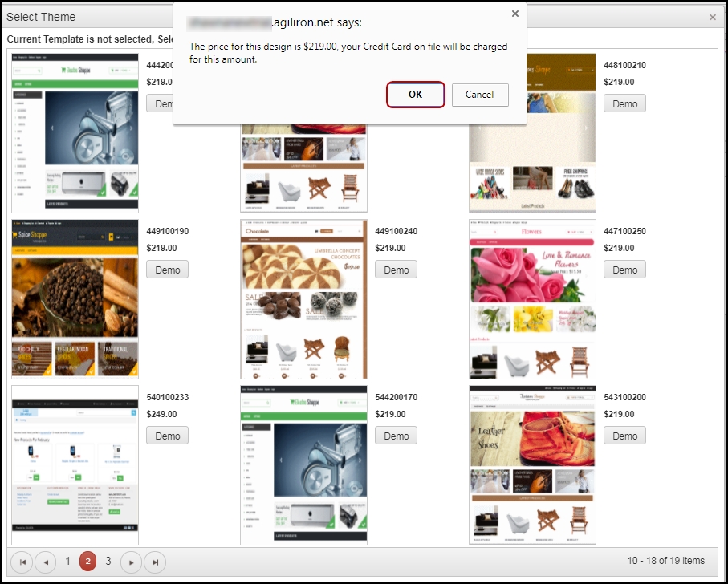Open Demo for theme 544200170
The width and height of the screenshot is (728, 584).
tap(396, 436)
